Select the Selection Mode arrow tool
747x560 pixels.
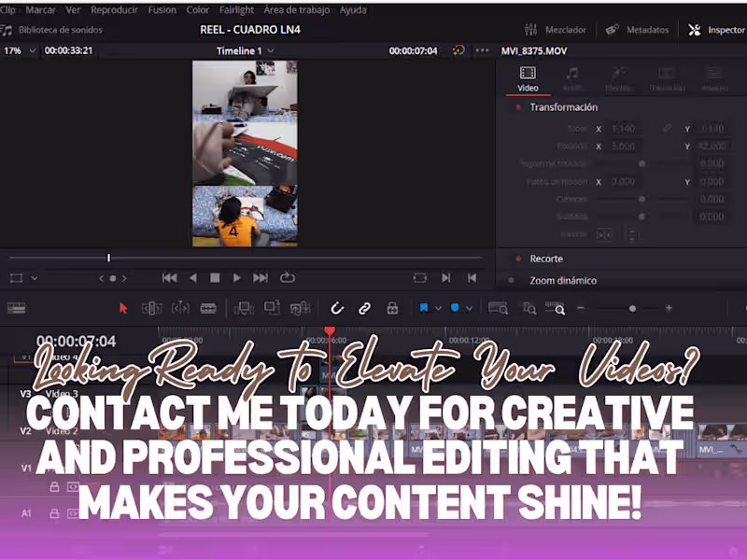pos(124,307)
